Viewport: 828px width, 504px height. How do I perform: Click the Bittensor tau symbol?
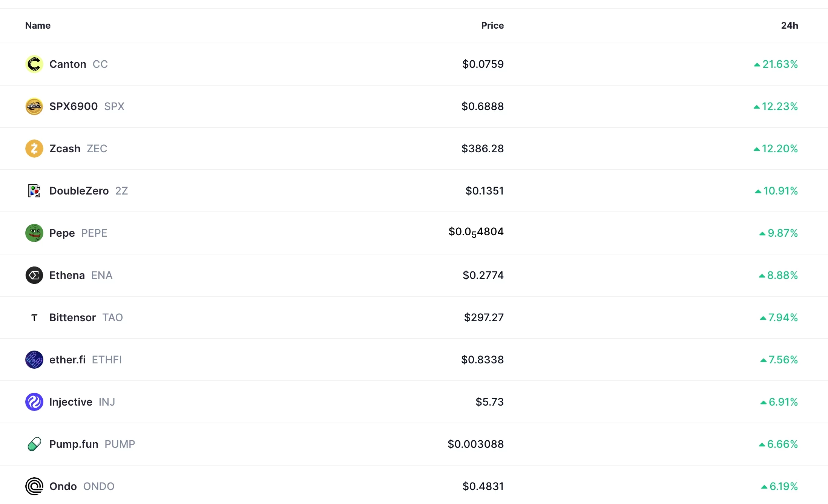click(x=34, y=317)
